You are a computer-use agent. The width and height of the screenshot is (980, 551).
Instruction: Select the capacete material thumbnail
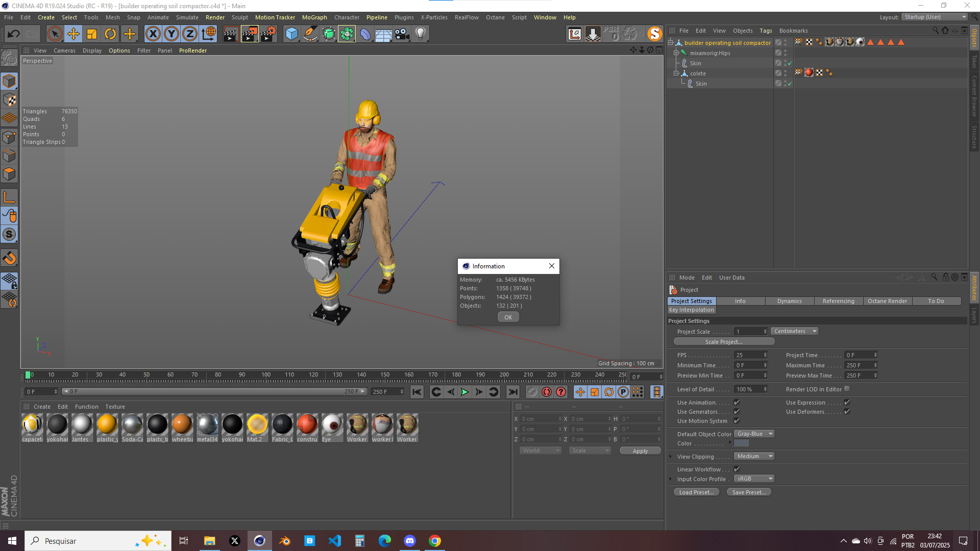(32, 428)
